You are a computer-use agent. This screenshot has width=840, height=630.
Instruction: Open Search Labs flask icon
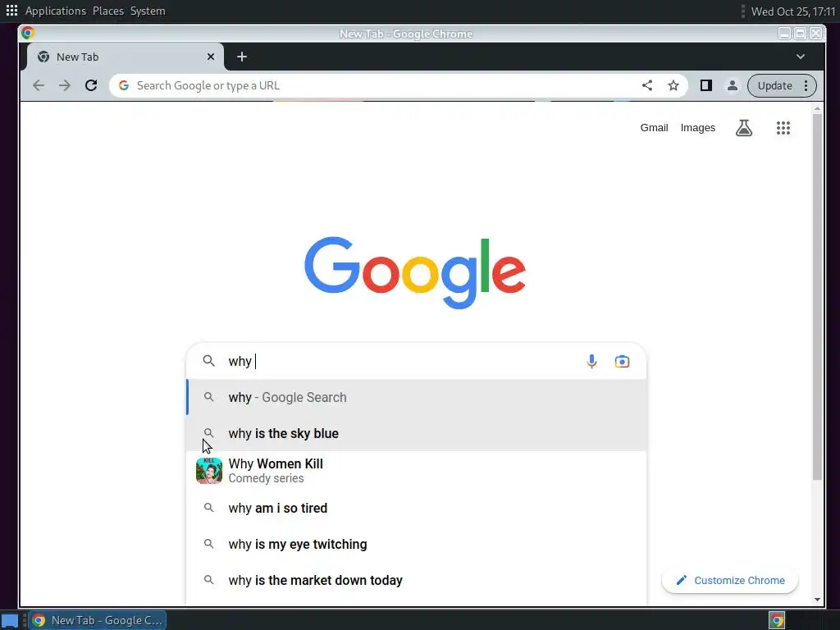pyautogui.click(x=744, y=128)
